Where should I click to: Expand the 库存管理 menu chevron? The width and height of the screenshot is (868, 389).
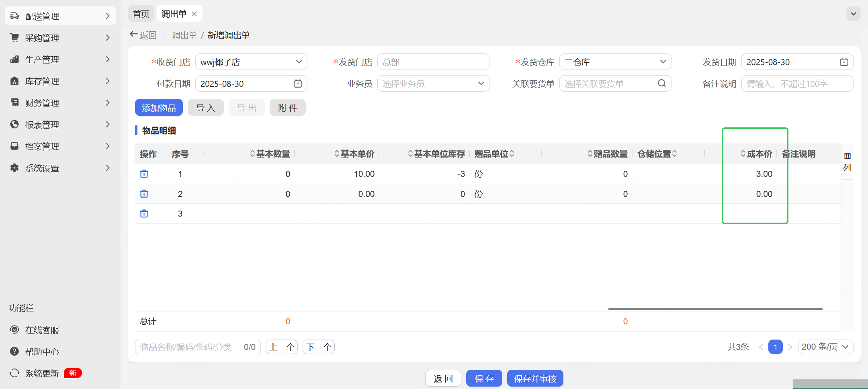tap(107, 81)
